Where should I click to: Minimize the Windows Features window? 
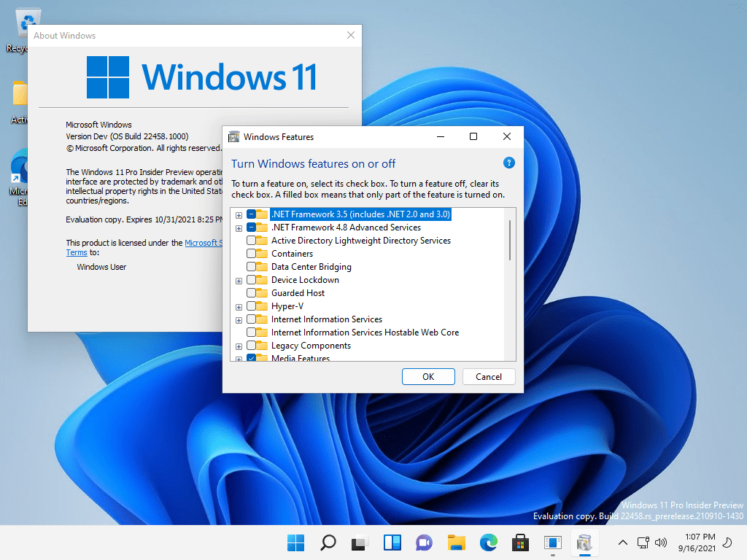(x=441, y=136)
